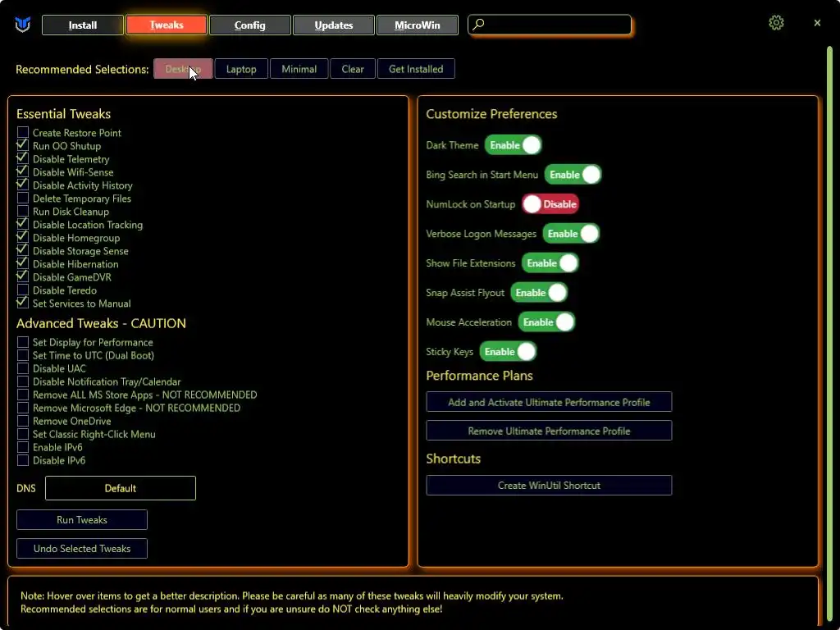Uncheck Disable Hibernation
This screenshot has width=840, height=630.
tap(22, 263)
